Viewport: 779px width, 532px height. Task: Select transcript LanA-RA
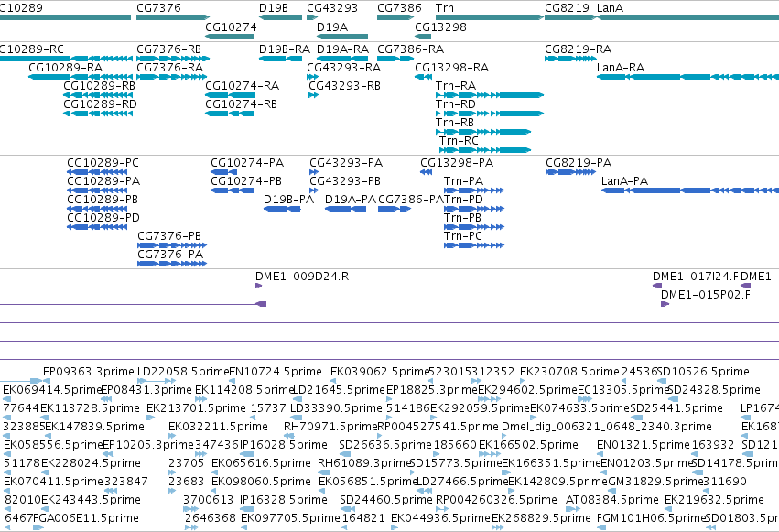(620, 68)
